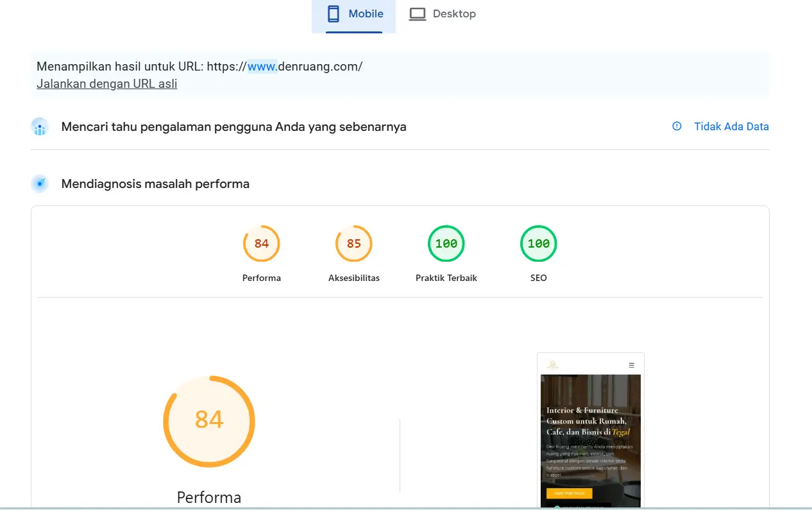Click heading Mencari tahu pengalaman pengguna Anda
812x510 pixels.
pos(234,126)
